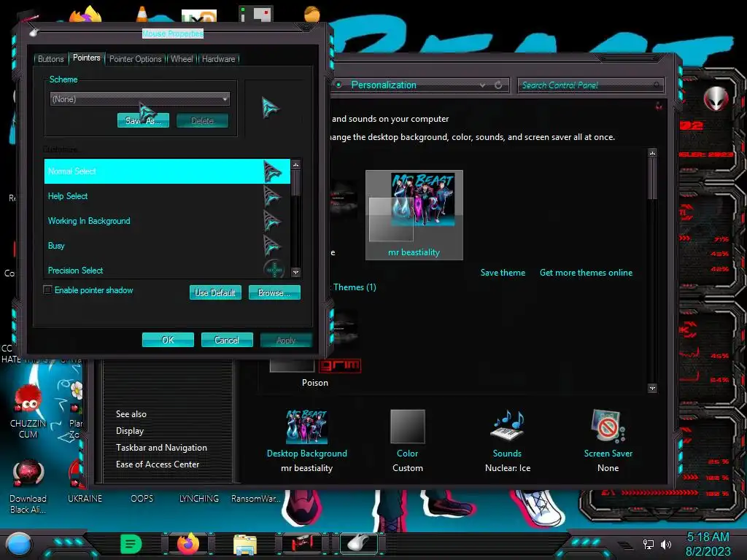Open the green chat app taskbar icon
747x560 pixels.
tap(131, 544)
